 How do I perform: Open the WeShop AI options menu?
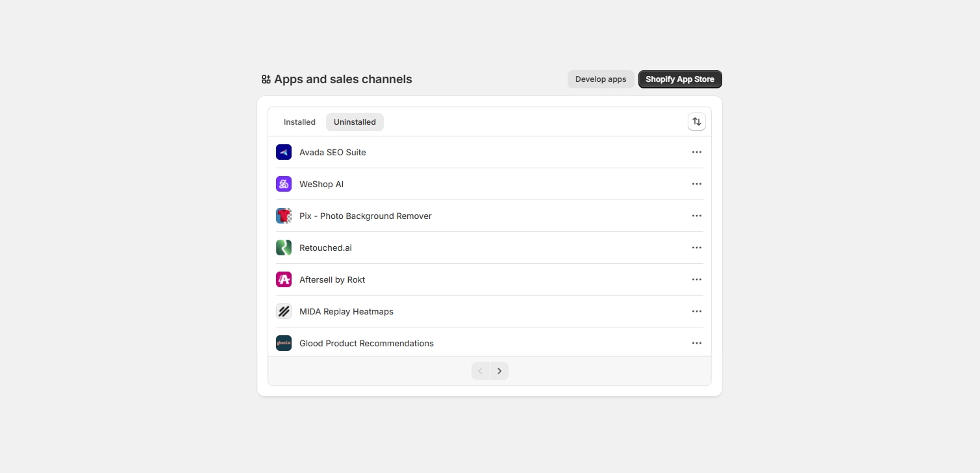pyautogui.click(x=696, y=184)
